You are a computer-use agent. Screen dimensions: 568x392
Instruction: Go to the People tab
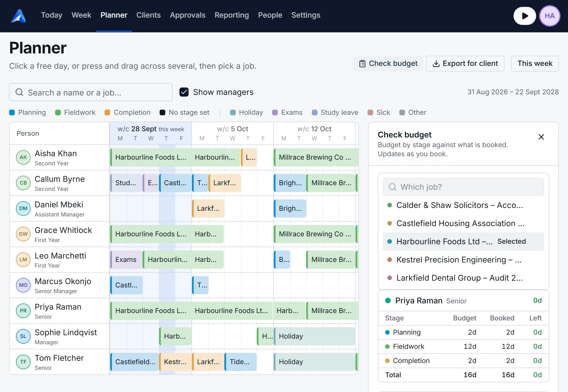pyautogui.click(x=270, y=15)
